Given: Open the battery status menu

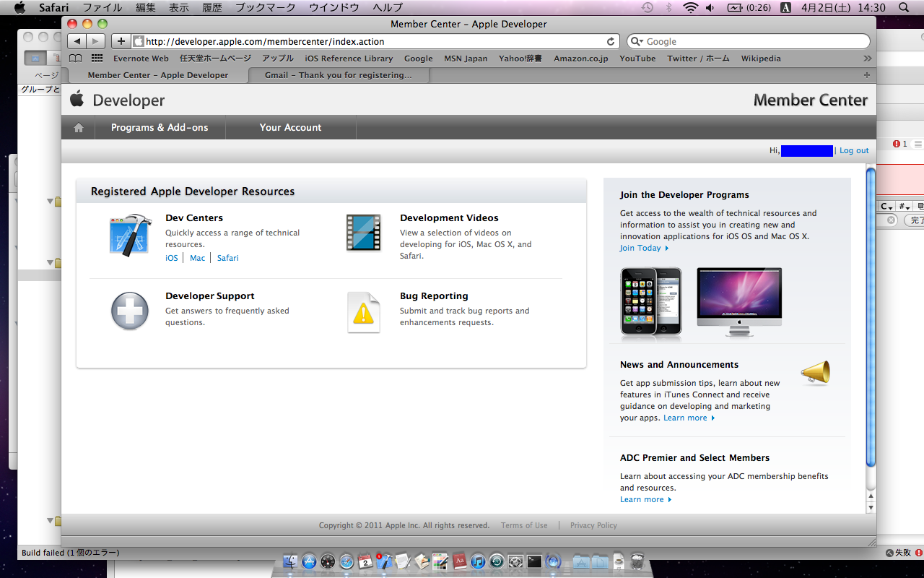Looking at the screenshot, I should (x=749, y=8).
